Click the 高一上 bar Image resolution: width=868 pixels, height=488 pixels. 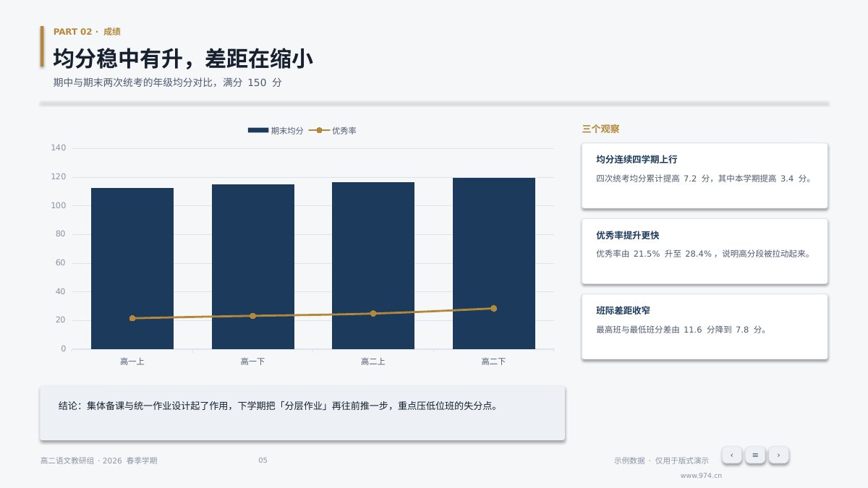point(132,268)
